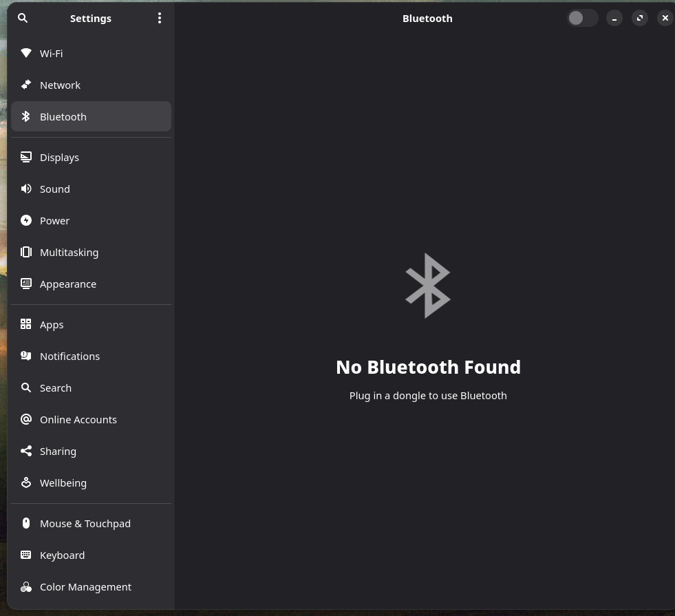Select the Sharing label
The width and height of the screenshot is (675, 616).
[58, 452]
